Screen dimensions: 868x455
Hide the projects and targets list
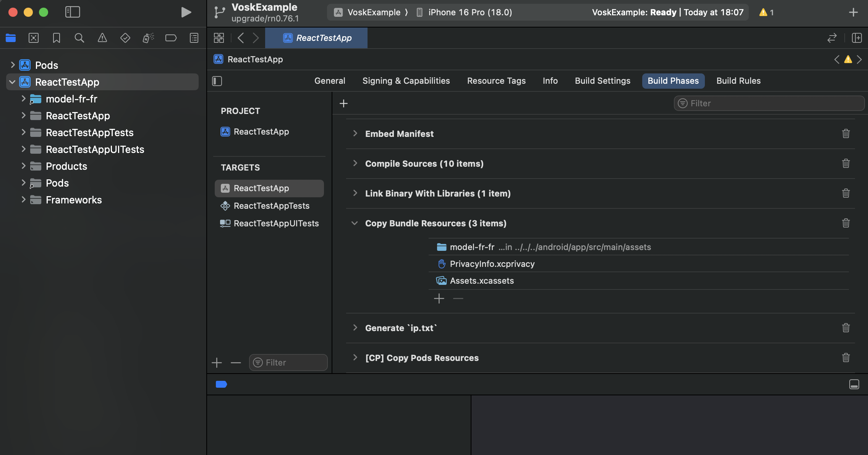217,81
